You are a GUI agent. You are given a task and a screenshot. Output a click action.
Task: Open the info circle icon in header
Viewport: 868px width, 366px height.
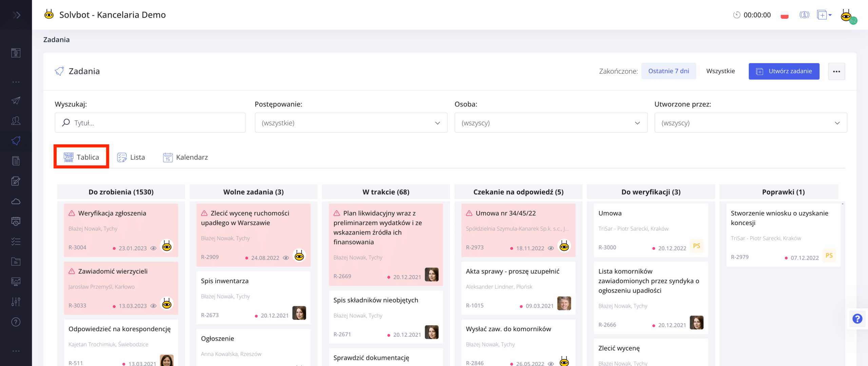(x=804, y=15)
